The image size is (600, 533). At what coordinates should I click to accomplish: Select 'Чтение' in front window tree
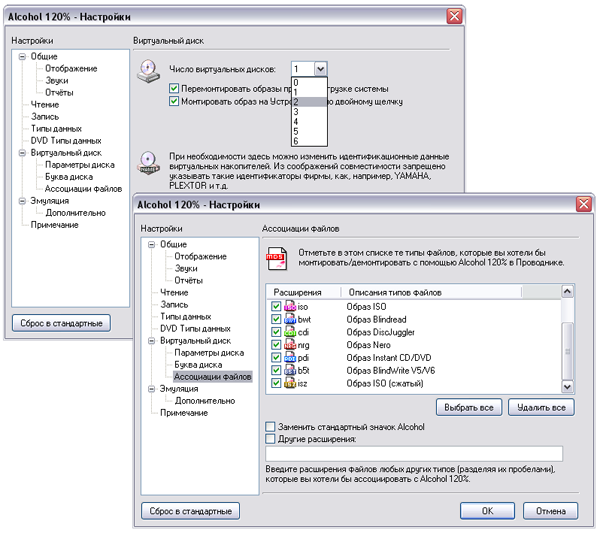[x=174, y=293]
